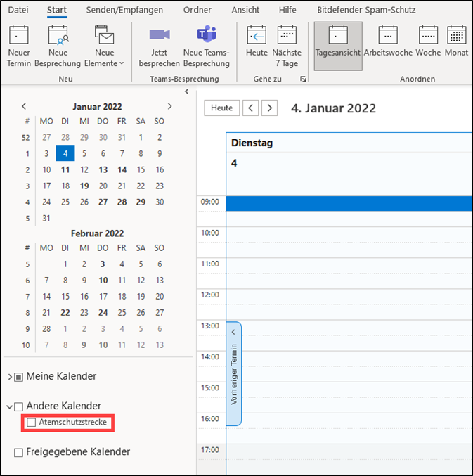Select February 22 in mini calendar
The width and height of the screenshot is (473, 476).
pos(65,313)
